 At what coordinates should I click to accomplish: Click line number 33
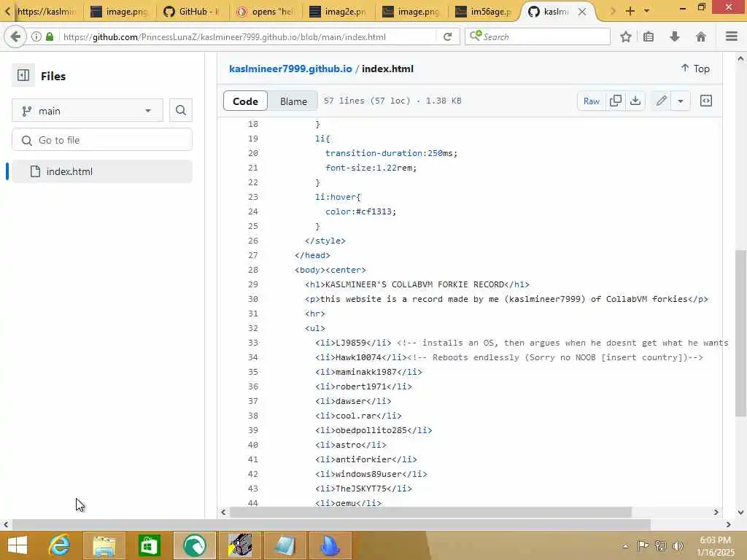point(253,343)
